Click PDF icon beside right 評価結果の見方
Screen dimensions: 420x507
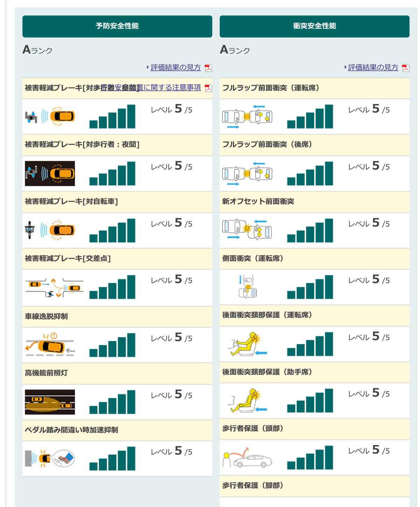coord(406,68)
